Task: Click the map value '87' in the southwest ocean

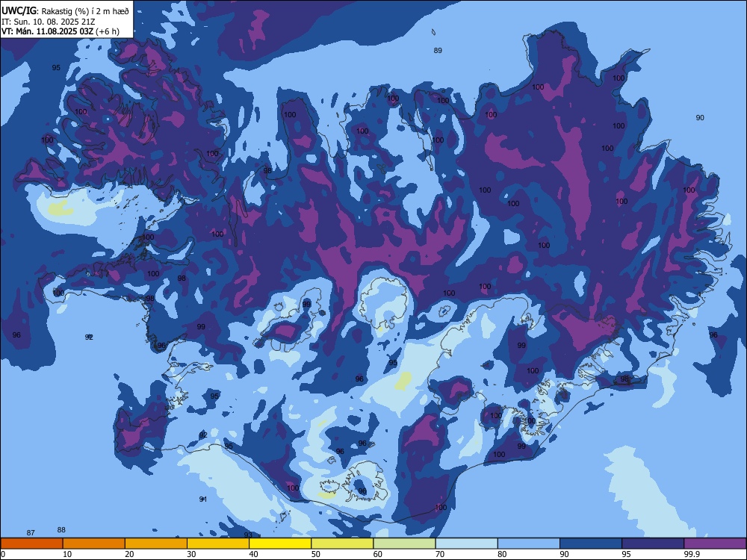Action: coord(31,533)
